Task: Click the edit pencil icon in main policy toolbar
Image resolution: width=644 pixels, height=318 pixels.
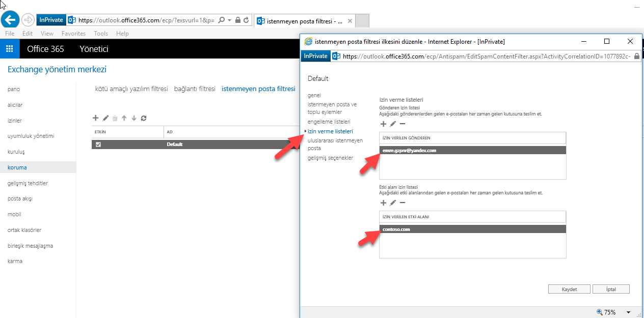Action: (x=105, y=118)
